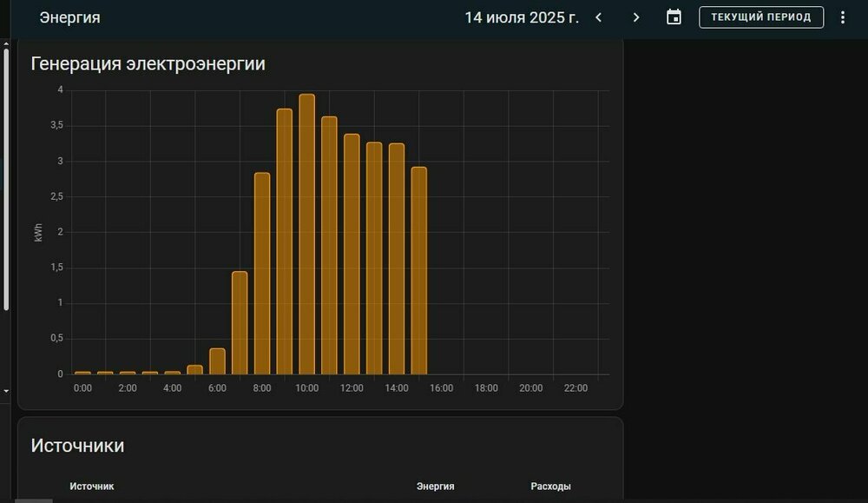
Task: Click the Энергия column header in the table
Action: click(435, 486)
